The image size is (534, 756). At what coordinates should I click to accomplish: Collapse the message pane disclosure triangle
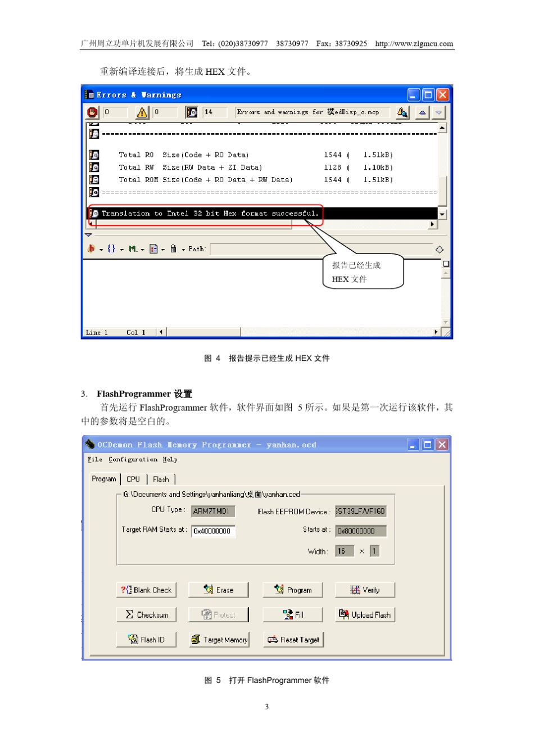pos(88,235)
